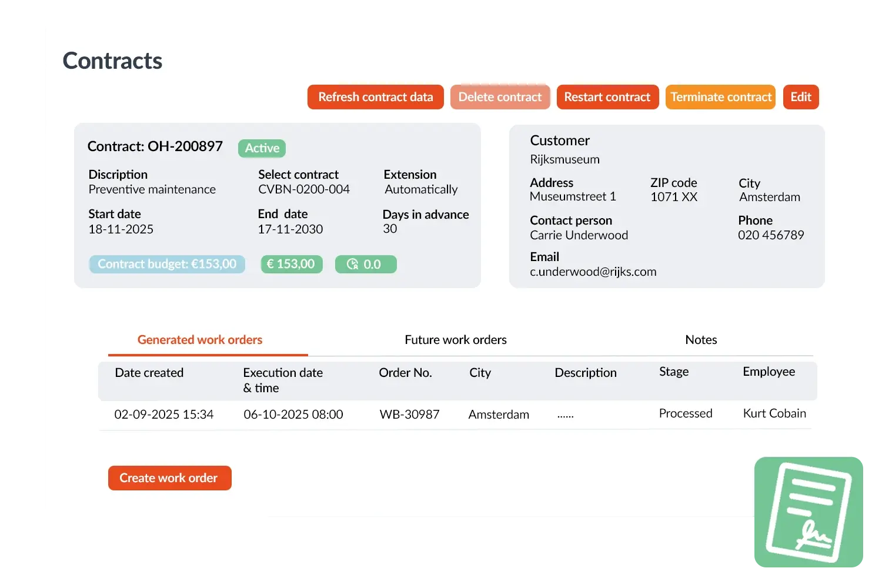Screen dimensions: 882x588
Task: Click the signed contract document icon
Action: tap(808, 512)
